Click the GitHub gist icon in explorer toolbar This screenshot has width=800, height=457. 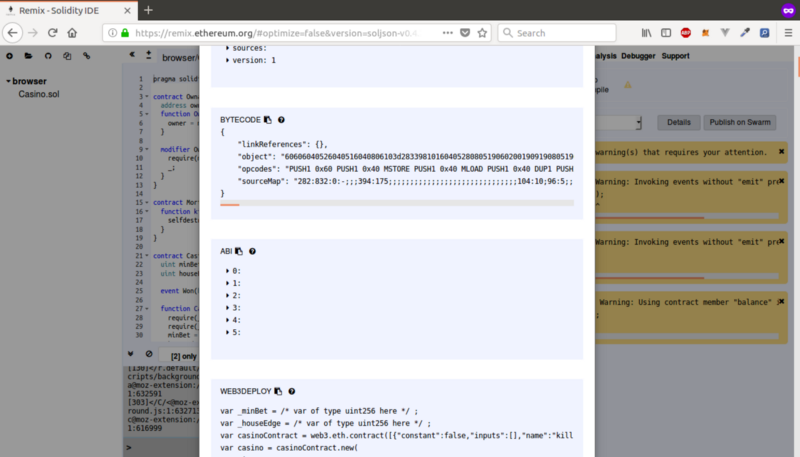tap(47, 56)
